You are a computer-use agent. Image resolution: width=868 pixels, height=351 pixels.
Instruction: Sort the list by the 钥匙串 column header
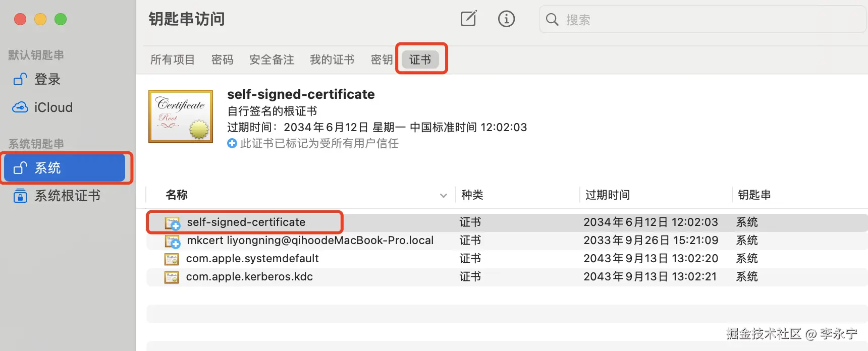tap(754, 195)
